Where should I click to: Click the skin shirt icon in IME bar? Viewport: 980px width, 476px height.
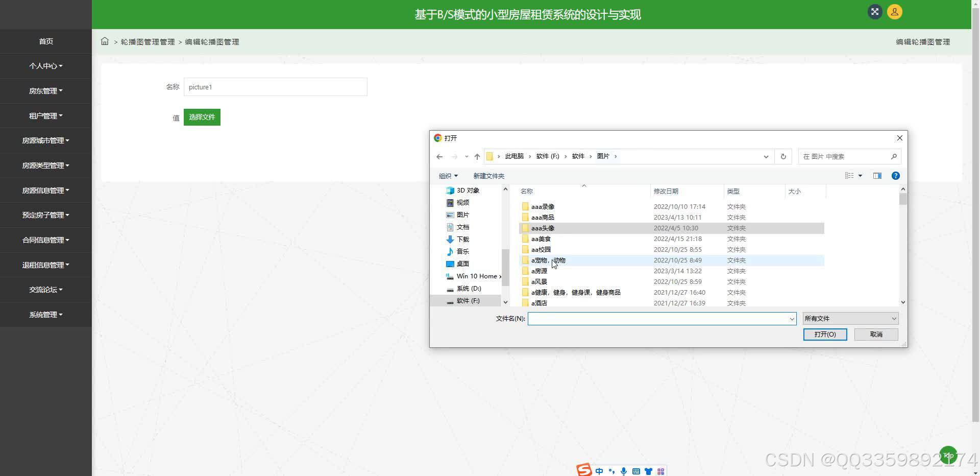pyautogui.click(x=648, y=471)
